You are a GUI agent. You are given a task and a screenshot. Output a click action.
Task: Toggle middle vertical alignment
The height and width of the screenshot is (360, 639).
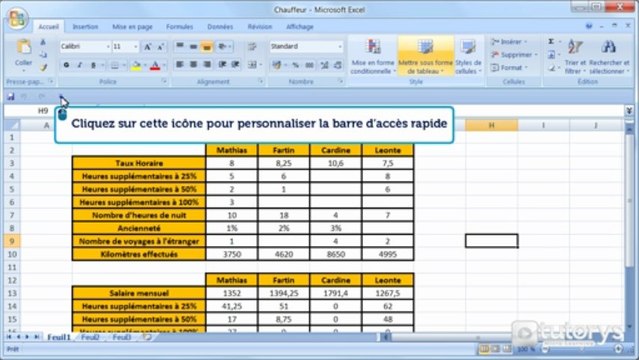[193, 46]
